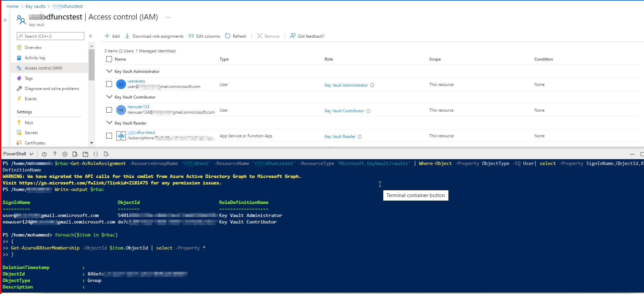
Task: Open the newuser123 user link
Action: pos(138,107)
